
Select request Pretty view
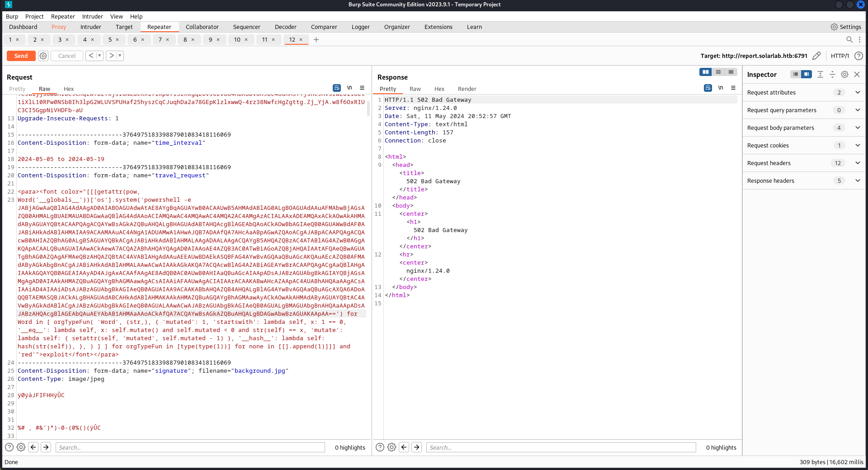[x=17, y=89]
